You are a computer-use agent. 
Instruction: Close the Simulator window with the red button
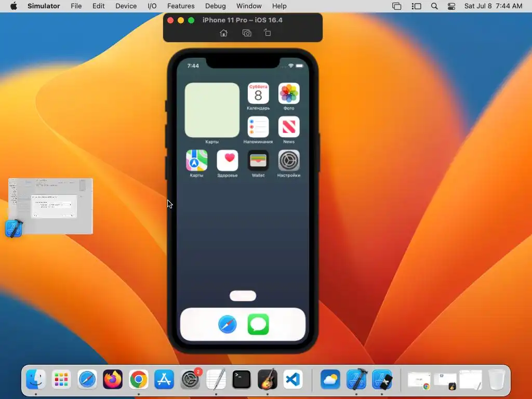tap(170, 20)
